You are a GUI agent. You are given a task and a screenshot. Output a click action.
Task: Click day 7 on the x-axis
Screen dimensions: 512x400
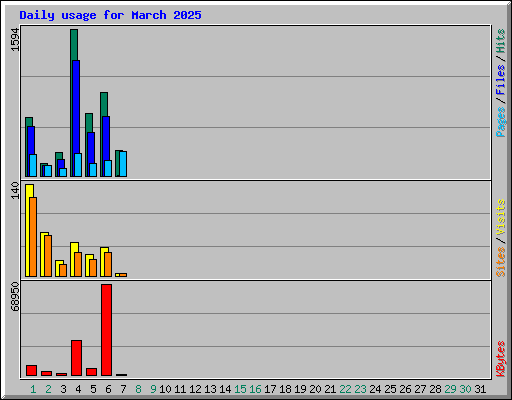coord(123,389)
